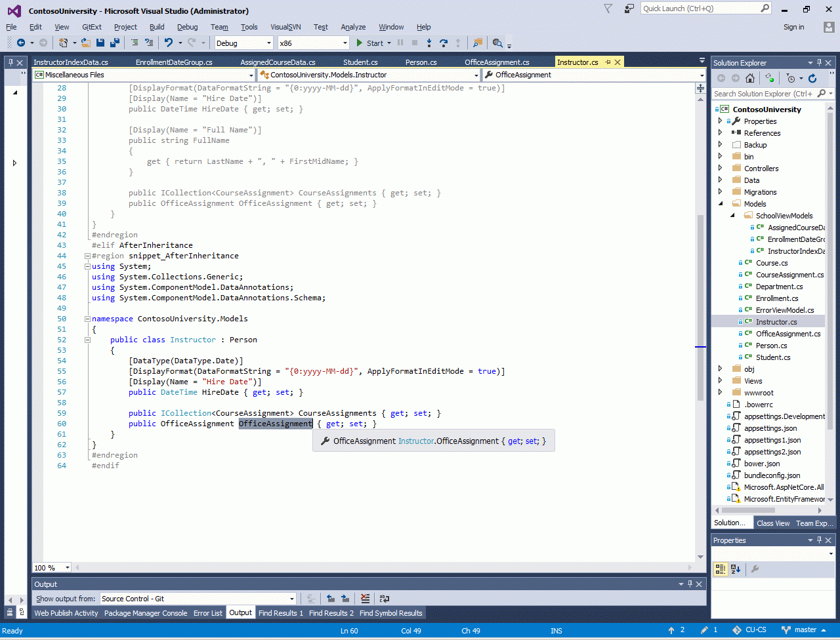Image resolution: width=840 pixels, height=640 pixels.
Task: Click the Save All toolbar icon
Action: tap(115, 43)
